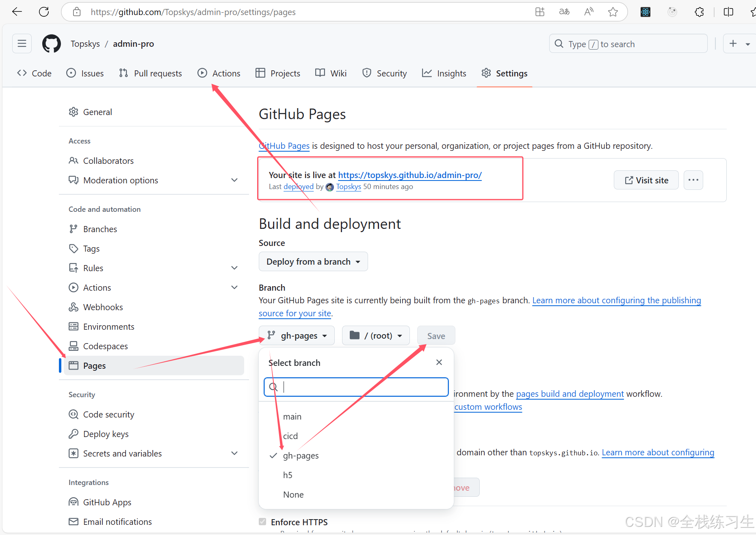Click the Visit site button
This screenshot has width=756, height=535.
(x=646, y=180)
